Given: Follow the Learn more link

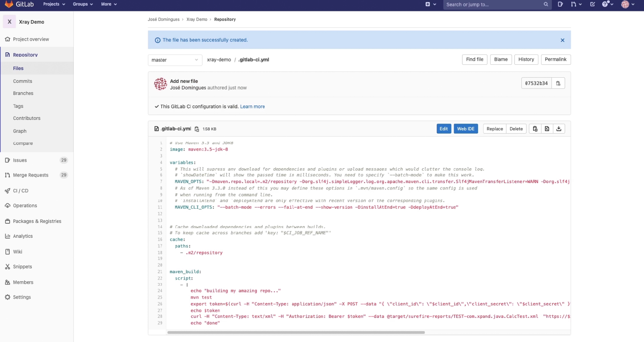Looking at the screenshot, I should (x=252, y=107).
